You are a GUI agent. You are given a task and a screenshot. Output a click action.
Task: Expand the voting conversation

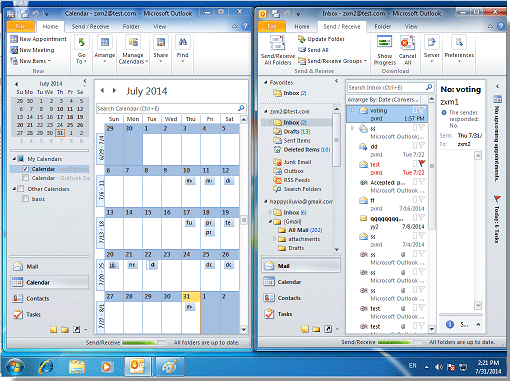click(353, 110)
